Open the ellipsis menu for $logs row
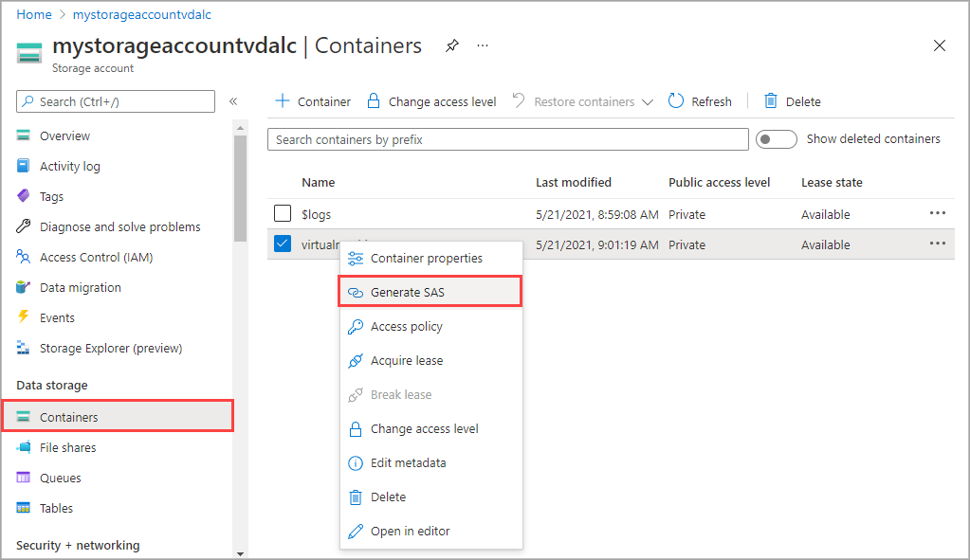 click(x=937, y=213)
